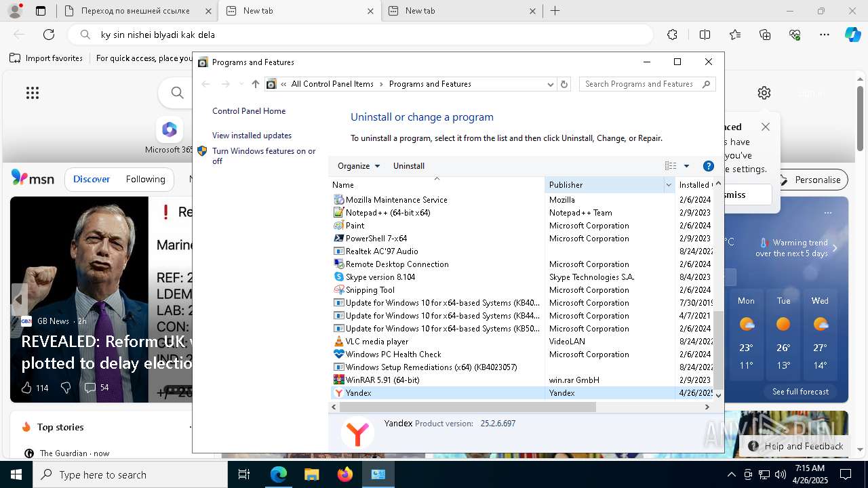Click the Uninstall toolbar button

[x=409, y=166]
